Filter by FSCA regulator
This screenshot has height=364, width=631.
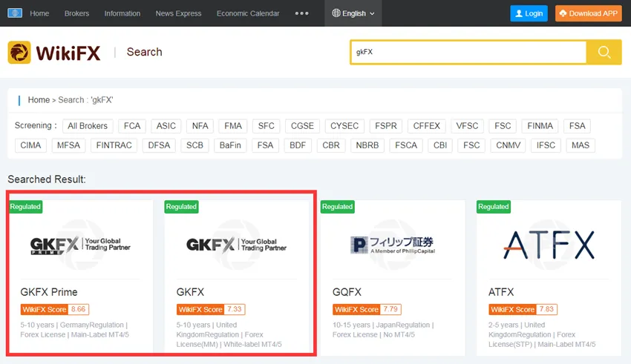pos(406,145)
